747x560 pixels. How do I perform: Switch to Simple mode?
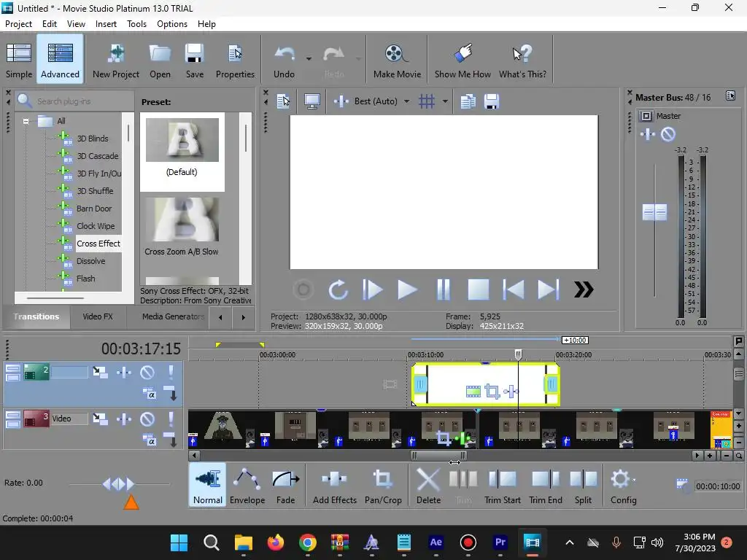[x=19, y=60]
